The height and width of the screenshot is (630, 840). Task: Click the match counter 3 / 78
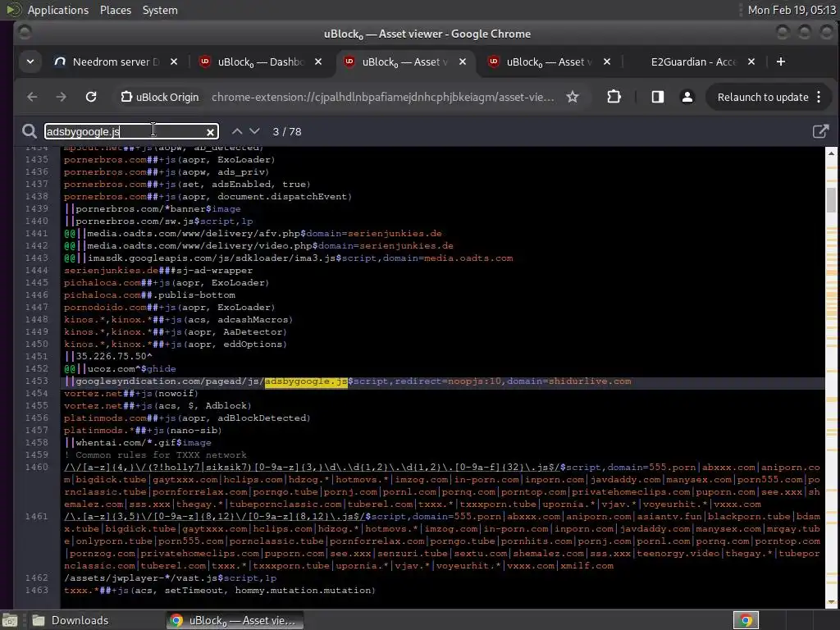pos(286,132)
